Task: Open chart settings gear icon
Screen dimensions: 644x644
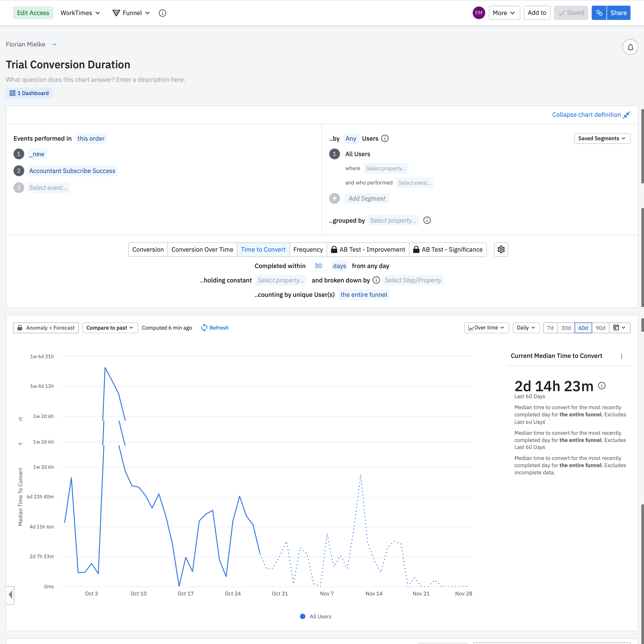Action: pos(501,249)
